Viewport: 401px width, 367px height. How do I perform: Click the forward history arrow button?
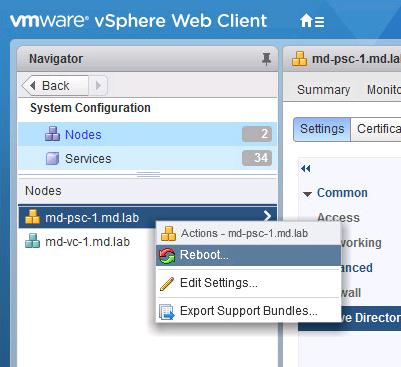coord(98,86)
